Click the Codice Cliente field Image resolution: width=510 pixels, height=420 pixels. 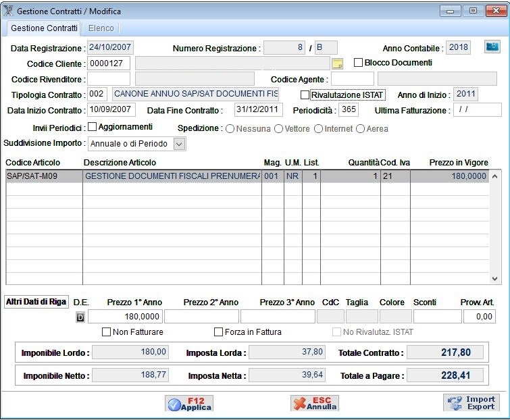pyautogui.click(x=109, y=63)
